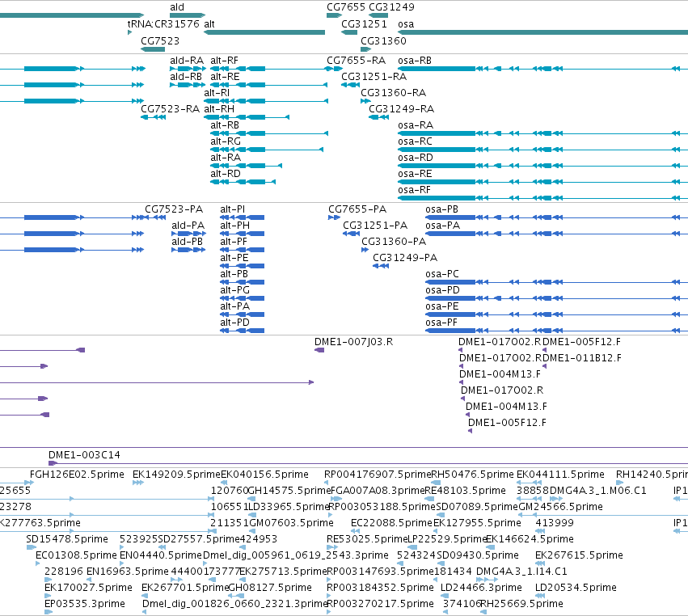688x616 pixels.
Task: Select the EC22088.5prime EST label
Action: pyautogui.click(x=392, y=523)
